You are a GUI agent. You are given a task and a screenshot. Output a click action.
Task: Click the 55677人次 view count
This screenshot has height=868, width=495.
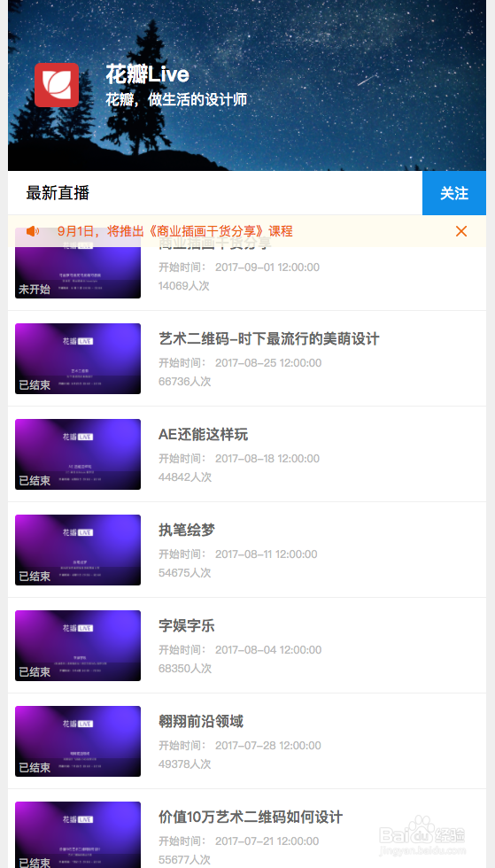coord(185,860)
